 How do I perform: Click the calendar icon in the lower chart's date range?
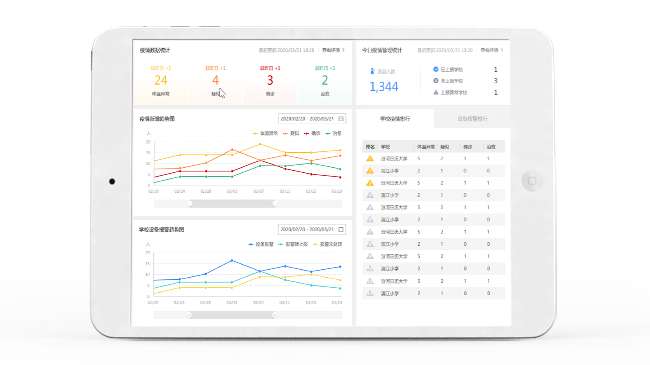click(x=341, y=229)
